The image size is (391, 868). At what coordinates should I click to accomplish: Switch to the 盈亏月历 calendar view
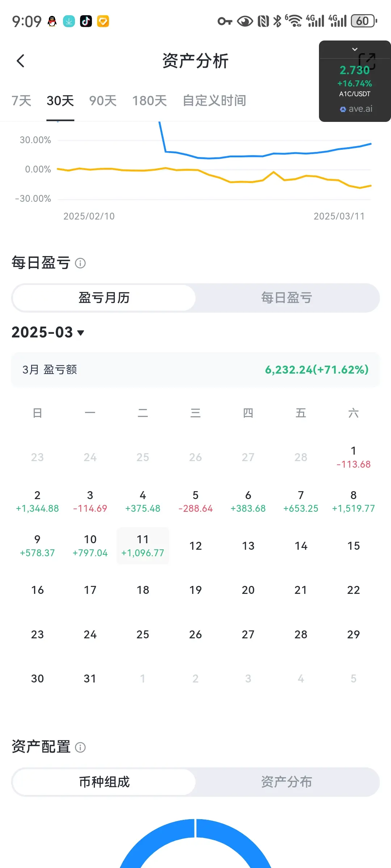tap(104, 298)
